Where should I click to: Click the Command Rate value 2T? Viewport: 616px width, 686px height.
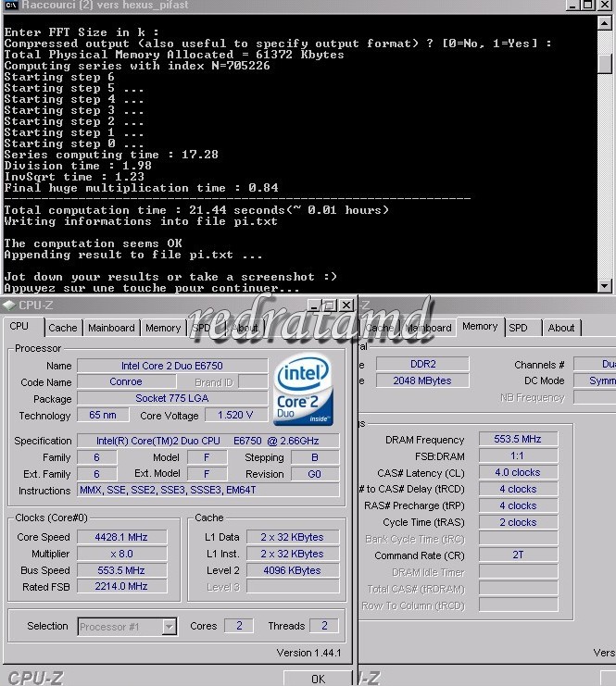click(519, 555)
